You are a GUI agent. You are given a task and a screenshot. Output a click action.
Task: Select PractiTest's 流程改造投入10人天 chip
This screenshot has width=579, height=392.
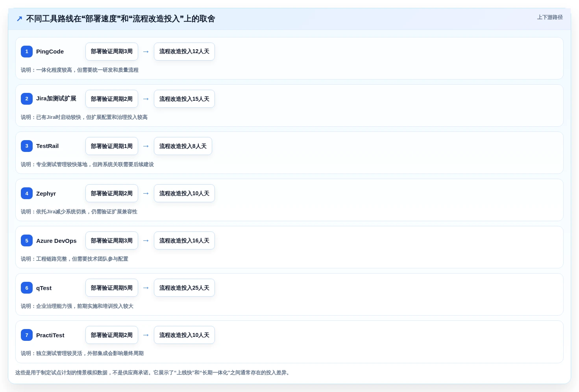click(184, 335)
